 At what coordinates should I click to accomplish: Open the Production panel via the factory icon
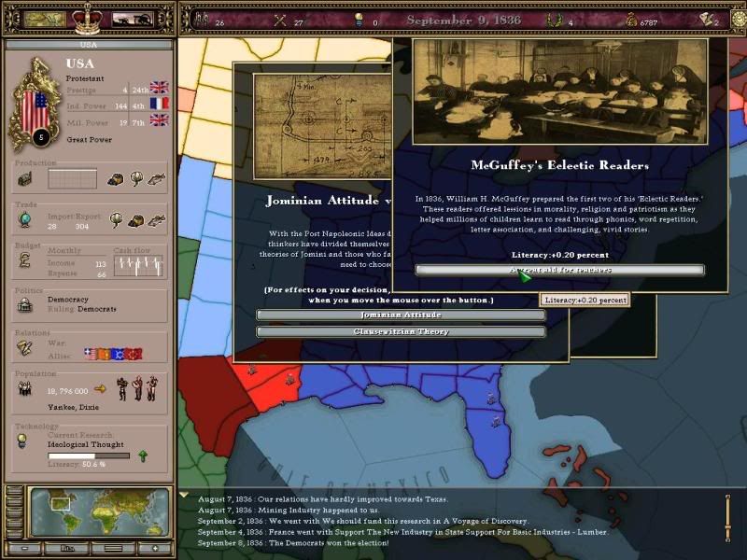(23, 177)
